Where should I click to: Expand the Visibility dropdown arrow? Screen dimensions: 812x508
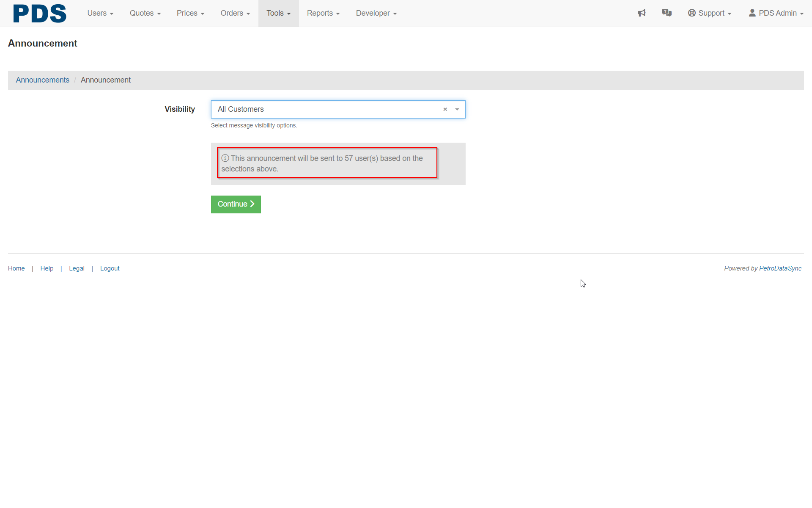click(457, 109)
